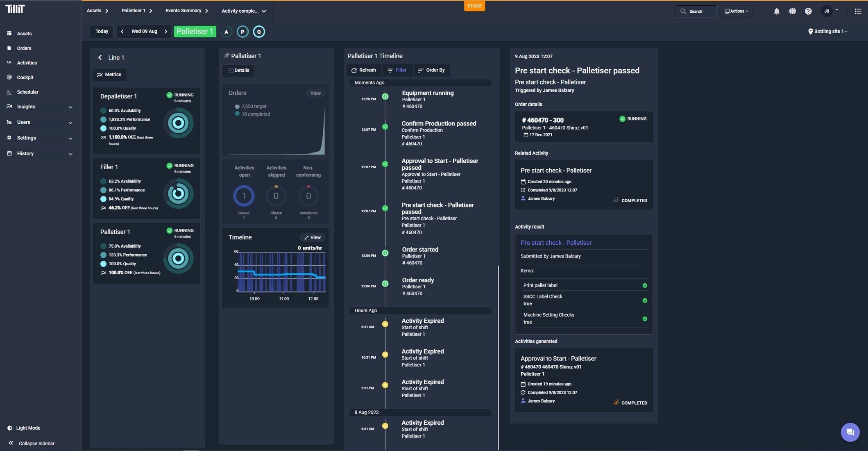This screenshot has width=868, height=451.
Task: Open Scheduler from the sidebar
Action: [x=27, y=92]
